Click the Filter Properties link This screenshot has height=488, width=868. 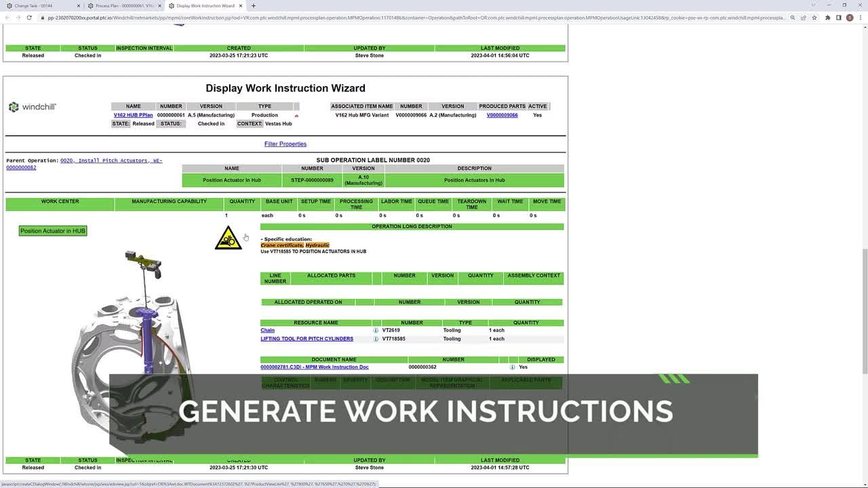coord(285,144)
